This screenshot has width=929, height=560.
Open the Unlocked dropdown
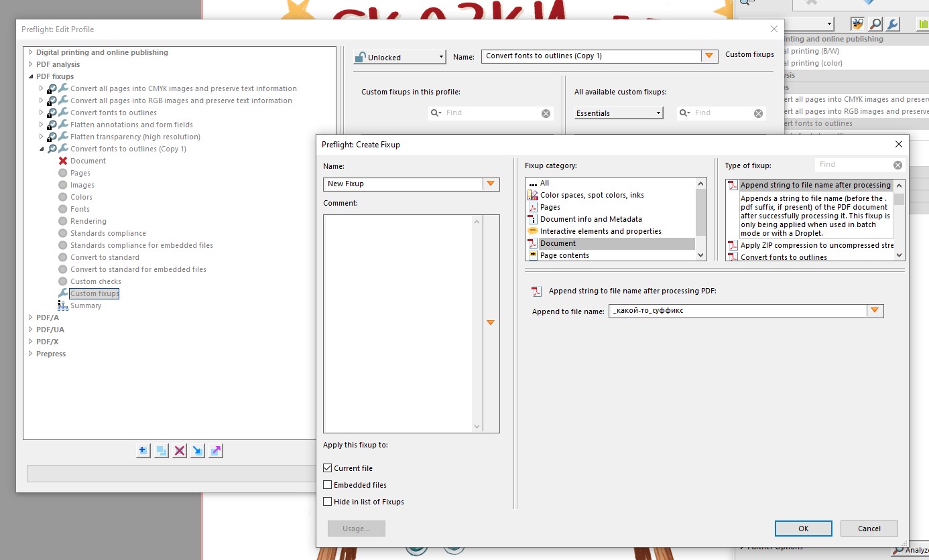coord(399,57)
